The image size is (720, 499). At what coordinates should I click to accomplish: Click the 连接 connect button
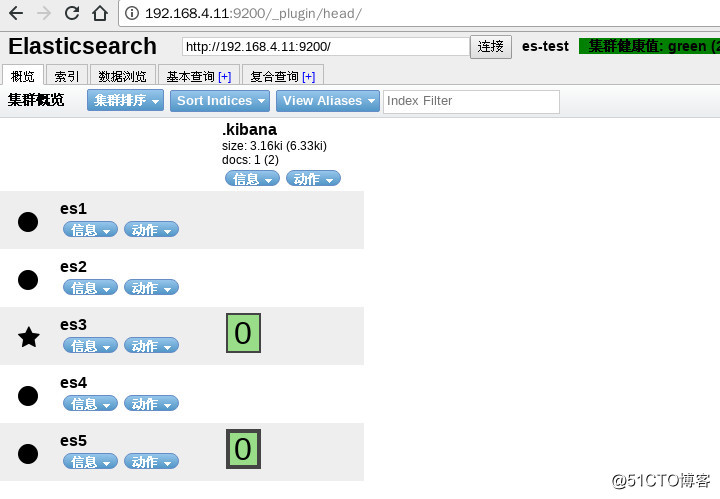point(490,47)
